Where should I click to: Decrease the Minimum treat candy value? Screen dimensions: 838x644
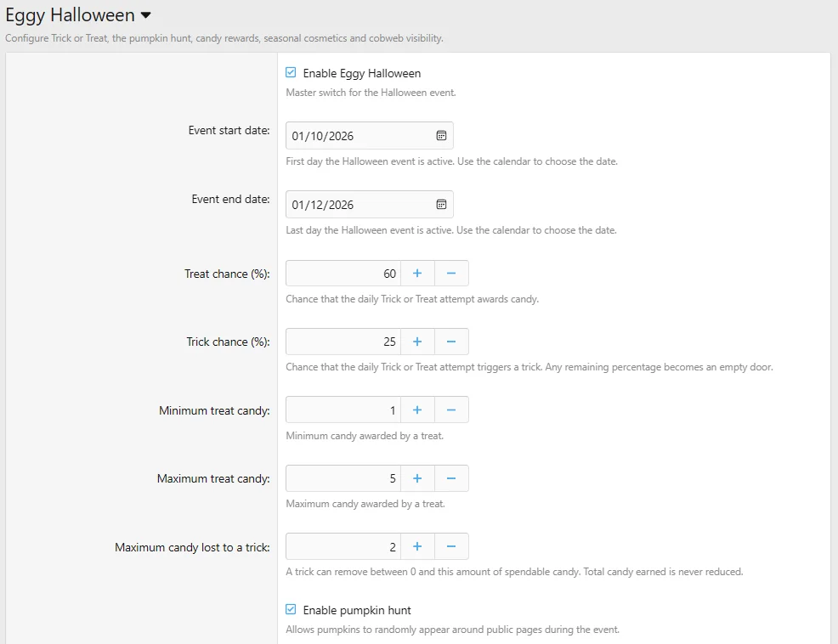451,410
